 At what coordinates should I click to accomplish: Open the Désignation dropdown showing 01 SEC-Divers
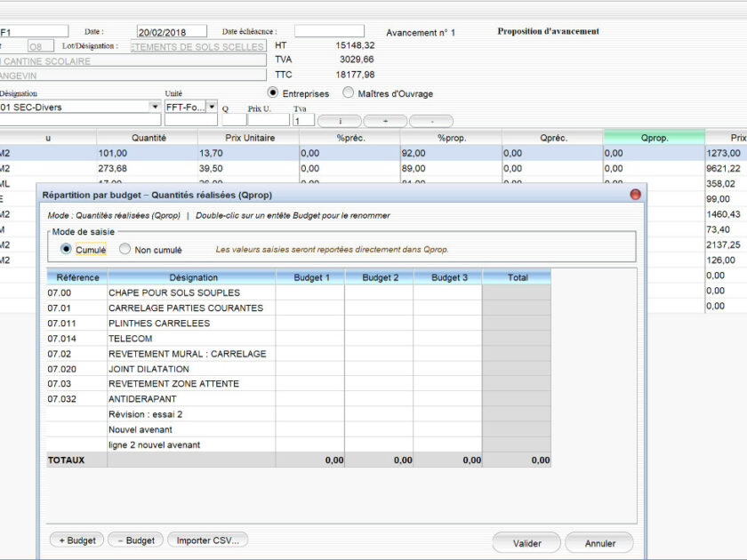(x=155, y=107)
